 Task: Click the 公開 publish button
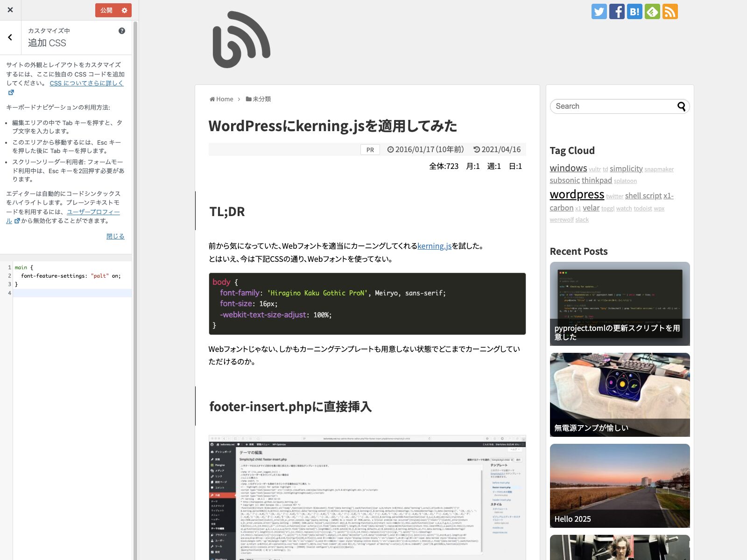click(x=107, y=10)
